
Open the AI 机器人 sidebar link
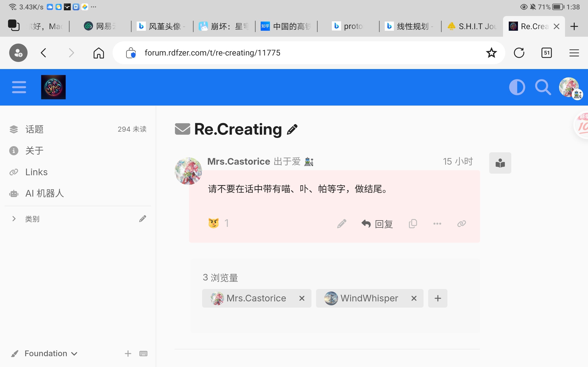[45, 193]
